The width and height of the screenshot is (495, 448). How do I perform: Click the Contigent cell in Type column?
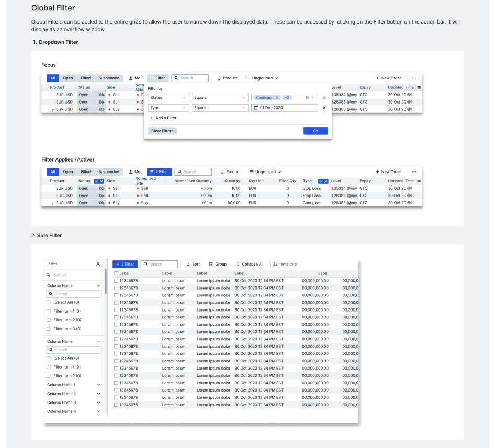pyautogui.click(x=311, y=203)
